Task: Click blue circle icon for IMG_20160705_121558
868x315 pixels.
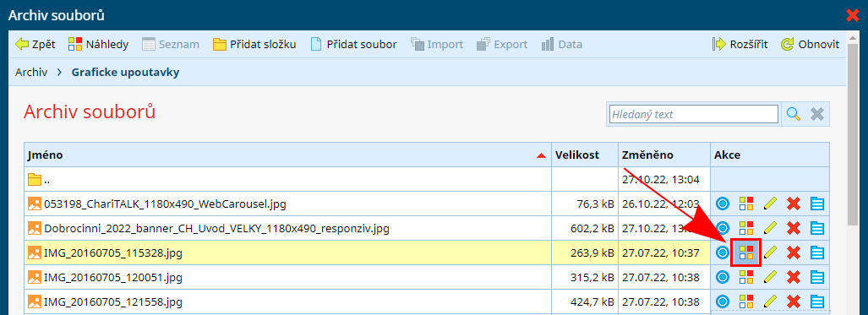Action: (x=722, y=301)
